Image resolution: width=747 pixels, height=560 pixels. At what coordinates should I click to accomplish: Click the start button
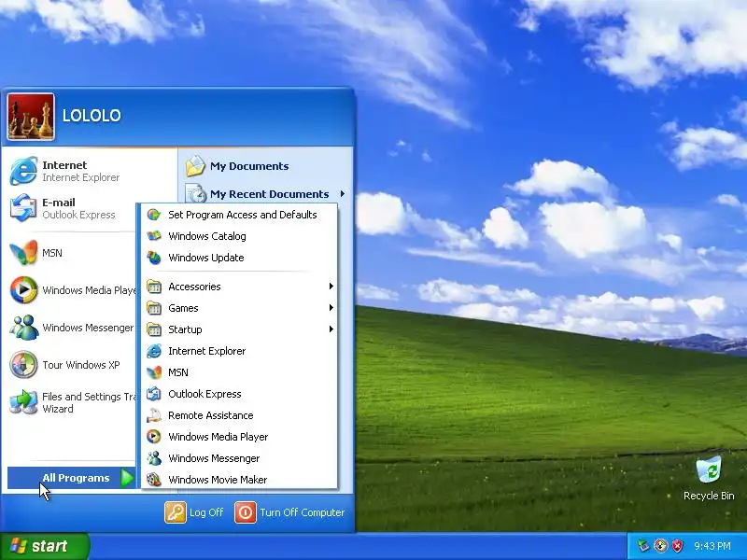coord(44,546)
